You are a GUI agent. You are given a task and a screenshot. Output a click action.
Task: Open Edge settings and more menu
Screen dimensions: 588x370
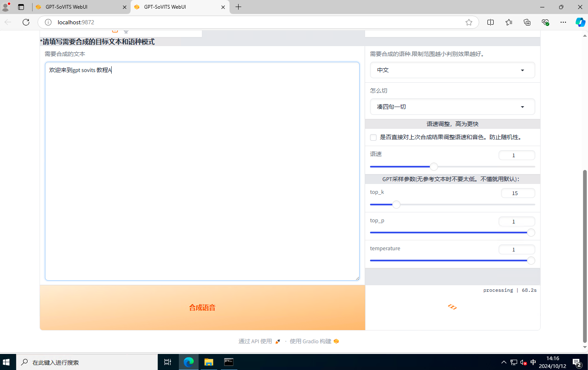(563, 22)
